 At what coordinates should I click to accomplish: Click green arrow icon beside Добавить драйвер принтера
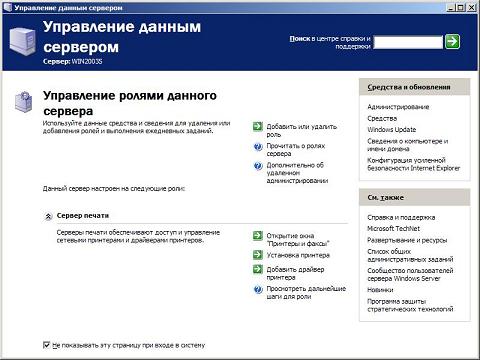(258, 269)
